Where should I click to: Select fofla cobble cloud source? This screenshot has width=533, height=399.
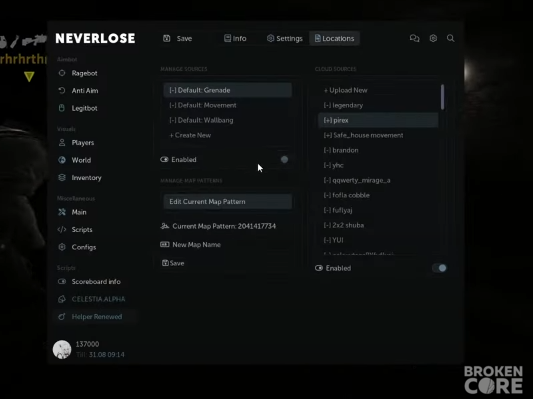(x=378, y=195)
